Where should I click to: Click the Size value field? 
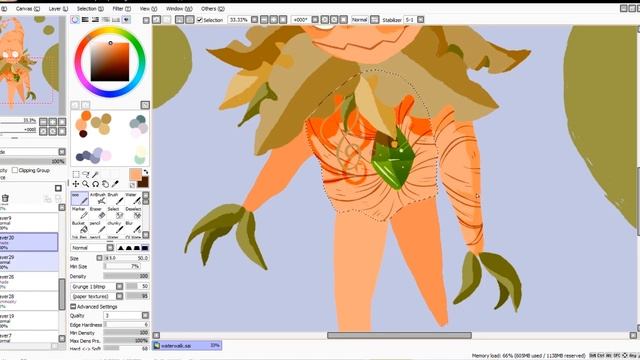127,258
